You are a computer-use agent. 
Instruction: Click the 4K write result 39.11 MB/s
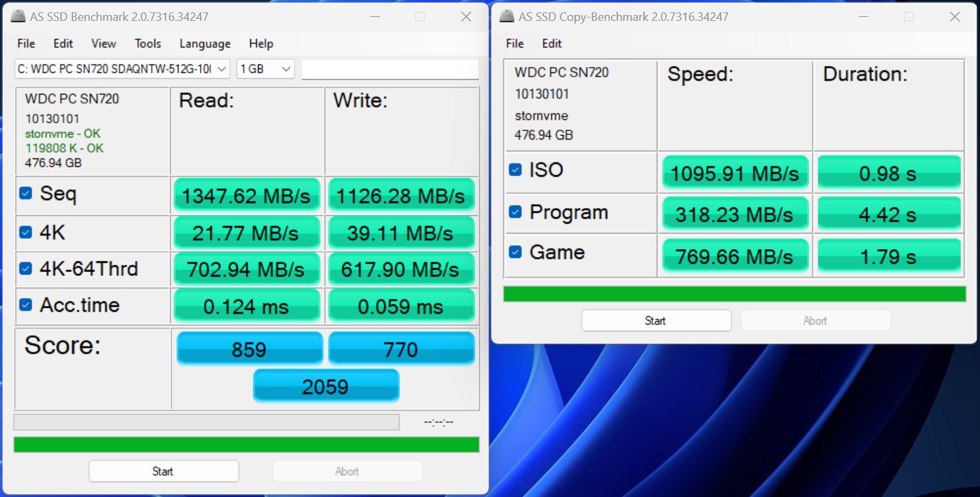click(x=401, y=233)
